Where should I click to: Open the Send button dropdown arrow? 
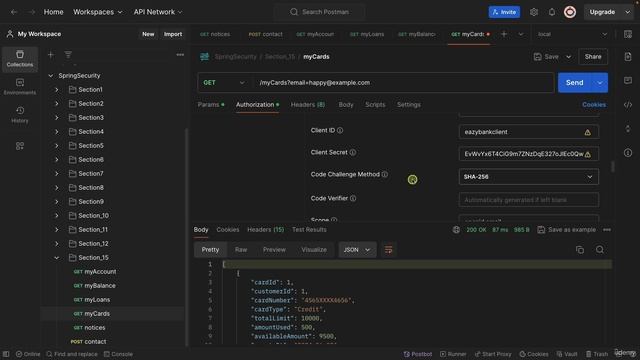tap(600, 82)
